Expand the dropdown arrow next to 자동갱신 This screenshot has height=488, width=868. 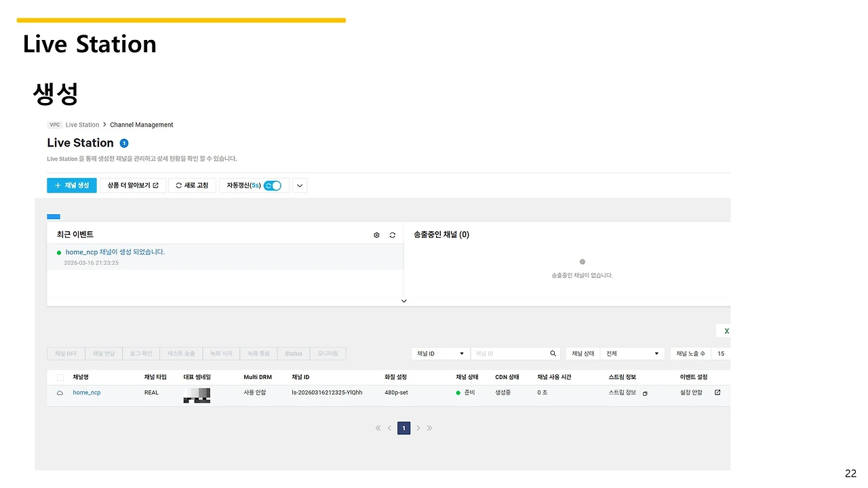300,186
